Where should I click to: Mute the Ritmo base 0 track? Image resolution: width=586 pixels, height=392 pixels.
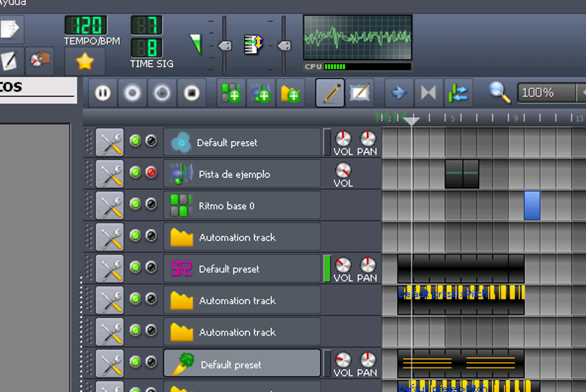pyautogui.click(x=135, y=204)
